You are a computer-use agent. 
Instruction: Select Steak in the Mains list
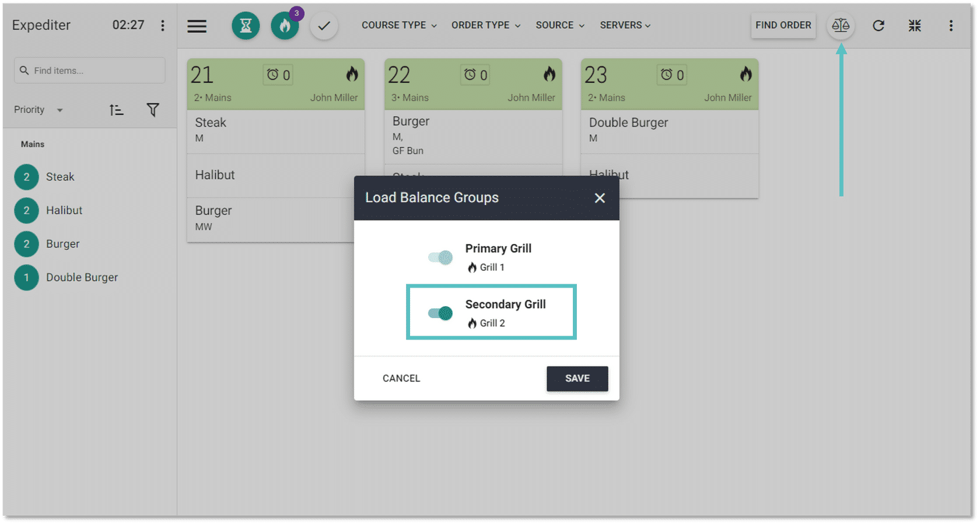click(x=60, y=177)
